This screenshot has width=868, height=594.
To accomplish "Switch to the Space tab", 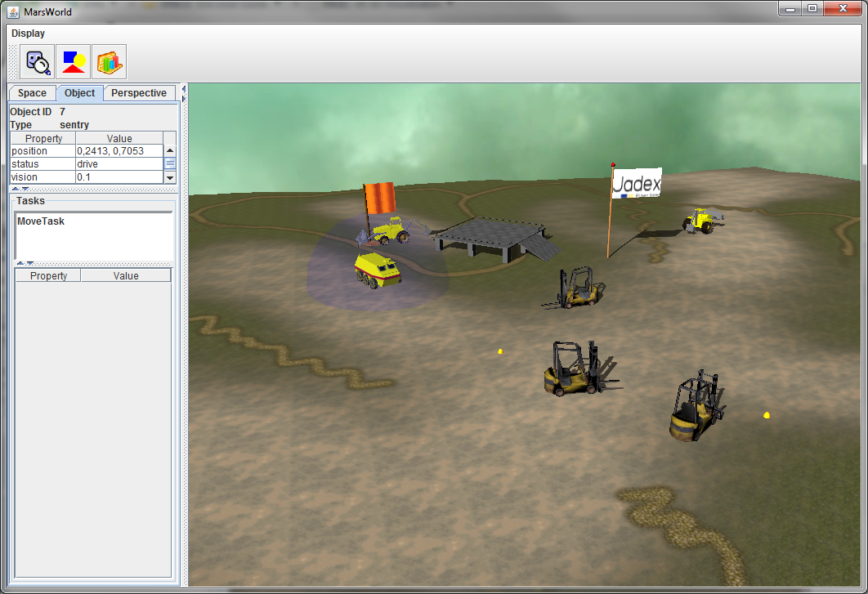I will pyautogui.click(x=33, y=93).
